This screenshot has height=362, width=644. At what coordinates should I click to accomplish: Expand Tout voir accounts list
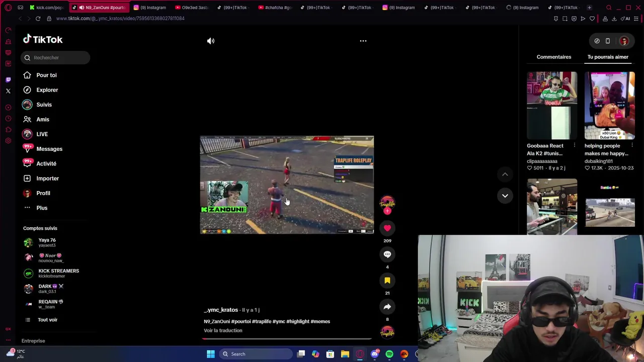click(x=47, y=320)
